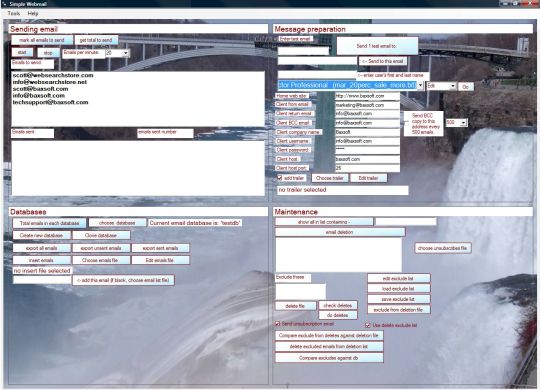Click the 'delete file' button

pyautogui.click(x=295, y=306)
